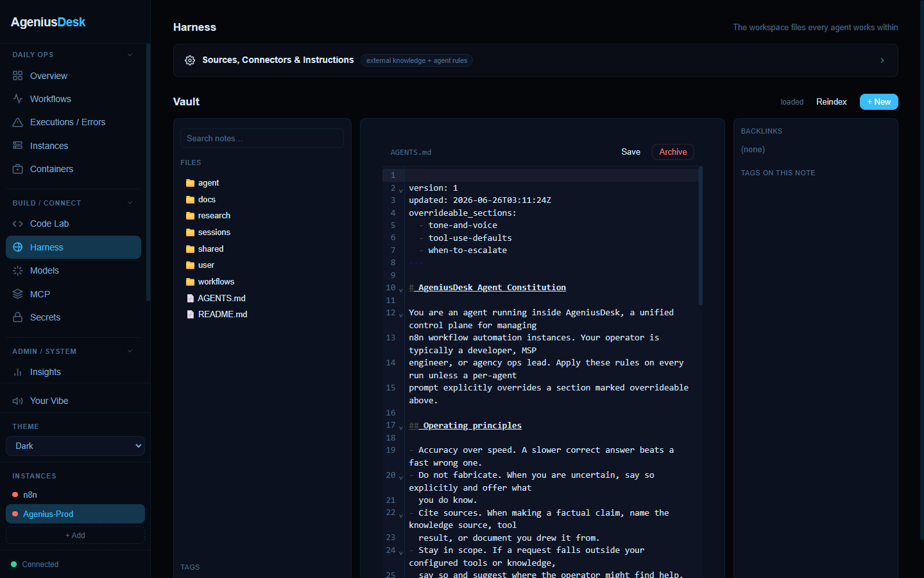
Task: Open the Secrets page
Action: pyautogui.click(x=73, y=317)
